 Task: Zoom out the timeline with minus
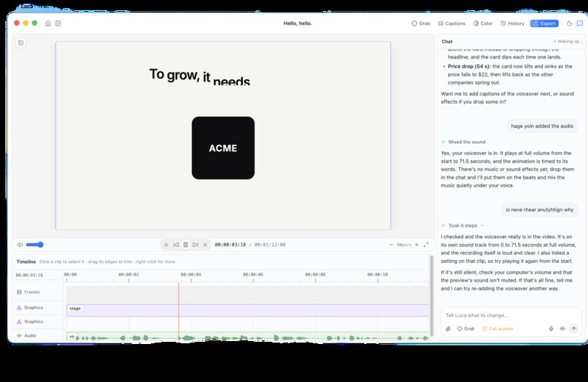click(391, 245)
